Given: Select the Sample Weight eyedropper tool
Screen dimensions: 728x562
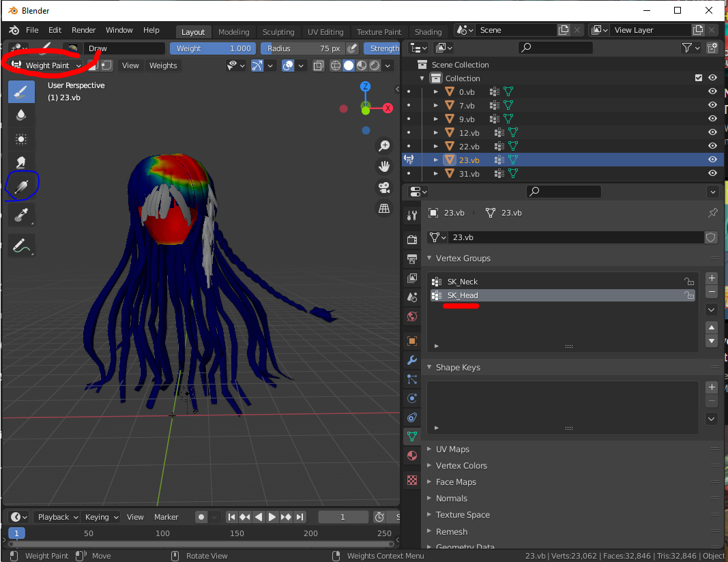Looking at the screenshot, I should point(21,215).
